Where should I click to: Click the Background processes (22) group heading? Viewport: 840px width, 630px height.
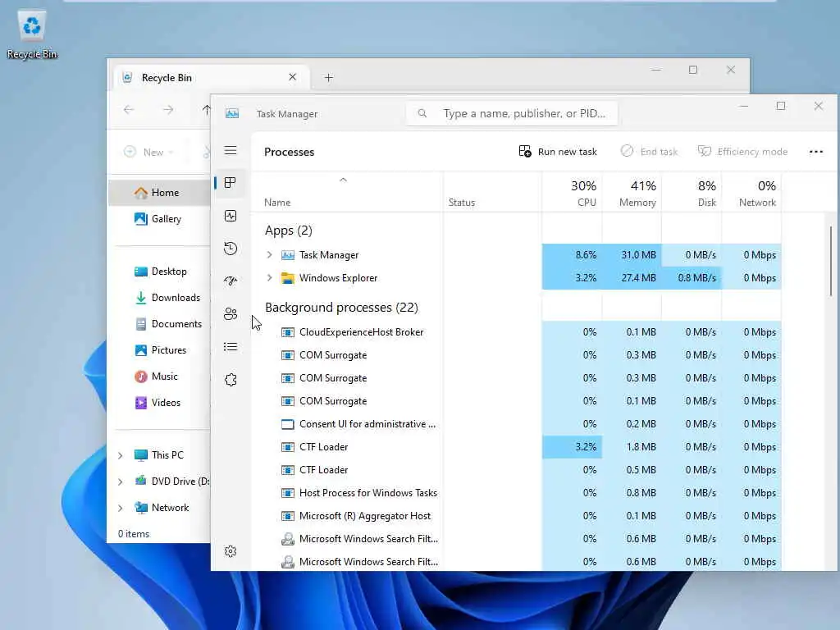341,308
